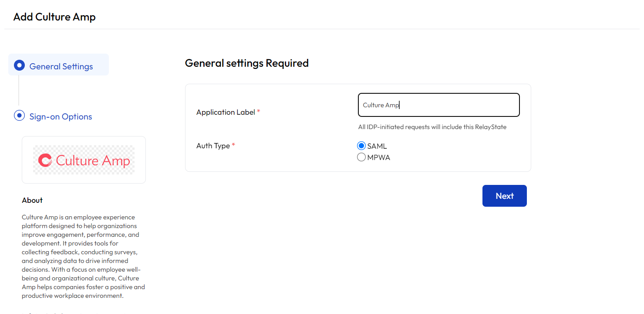The width and height of the screenshot is (644, 314).
Task: Click the Sign-on Options step circle icon
Action: (x=19, y=116)
